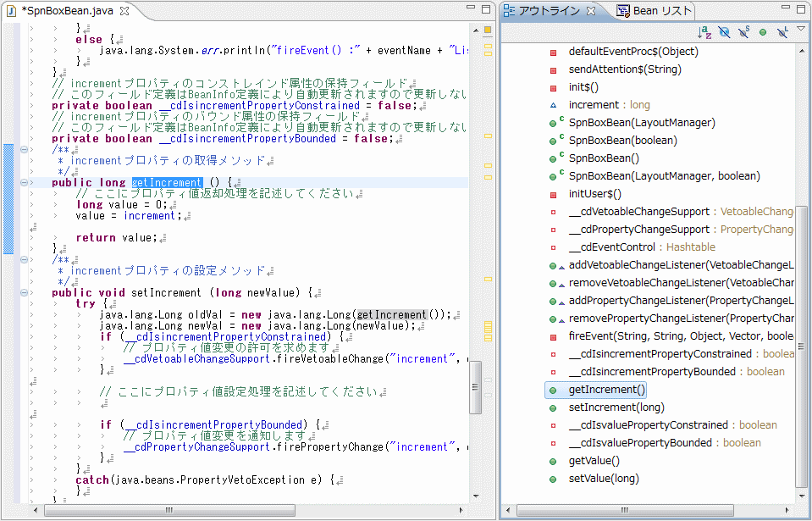Click green public icon beside getValue()

(553, 462)
